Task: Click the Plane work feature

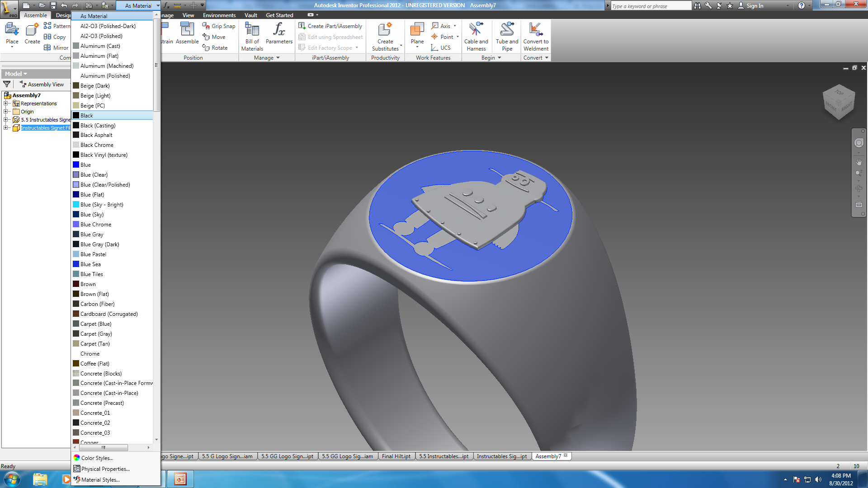Action: click(x=417, y=34)
